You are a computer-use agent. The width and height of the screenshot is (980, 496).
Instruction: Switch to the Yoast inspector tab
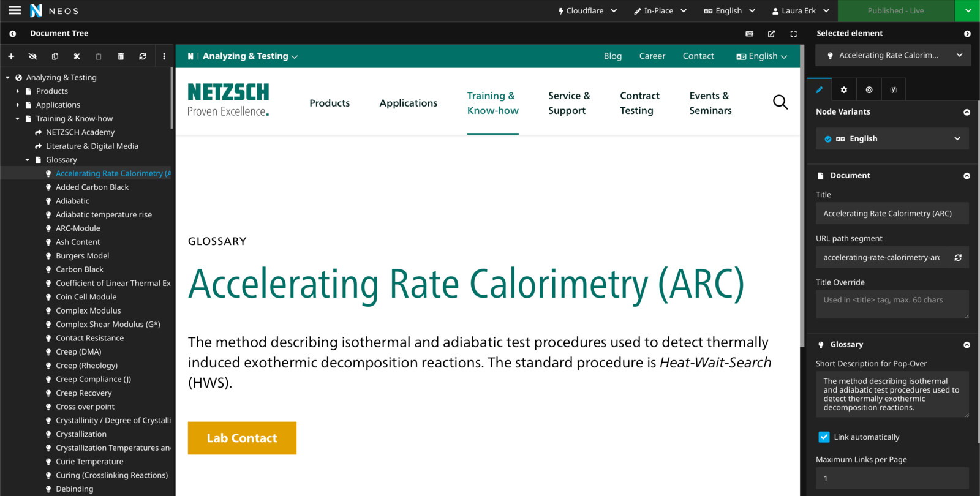pos(894,89)
